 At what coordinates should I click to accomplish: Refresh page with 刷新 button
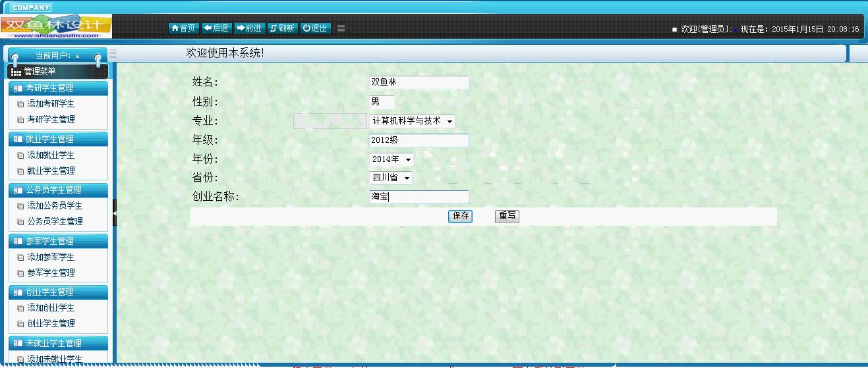pyautogui.click(x=282, y=28)
